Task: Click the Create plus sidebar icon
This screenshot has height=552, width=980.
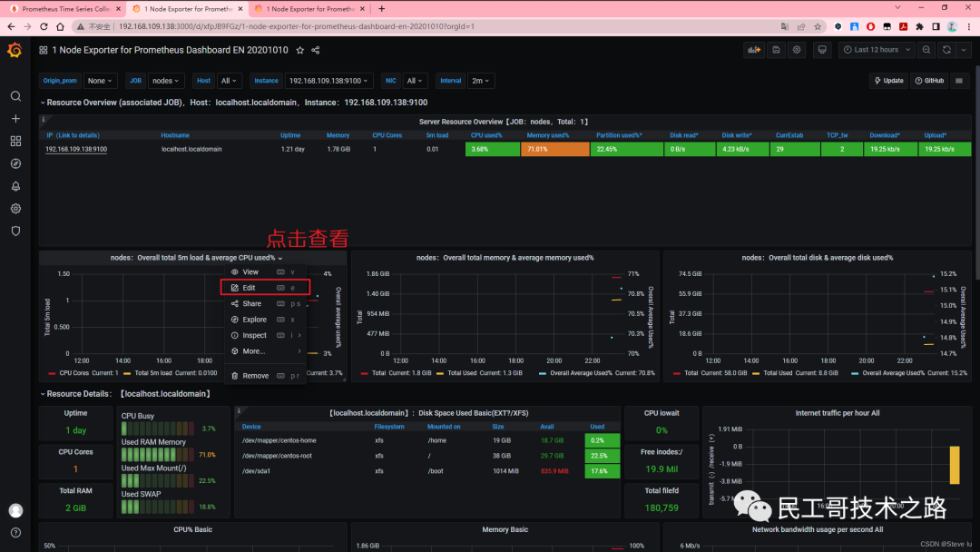Action: (15, 119)
